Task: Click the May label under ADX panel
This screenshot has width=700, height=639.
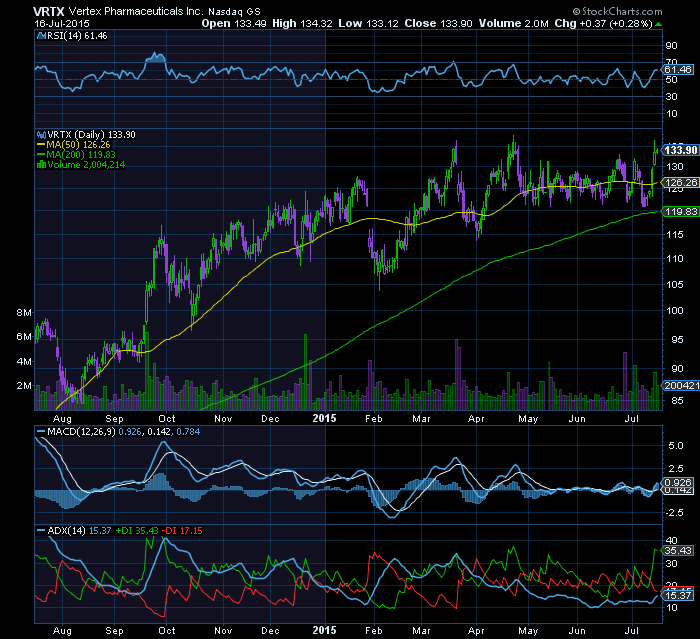Action: 528,631
